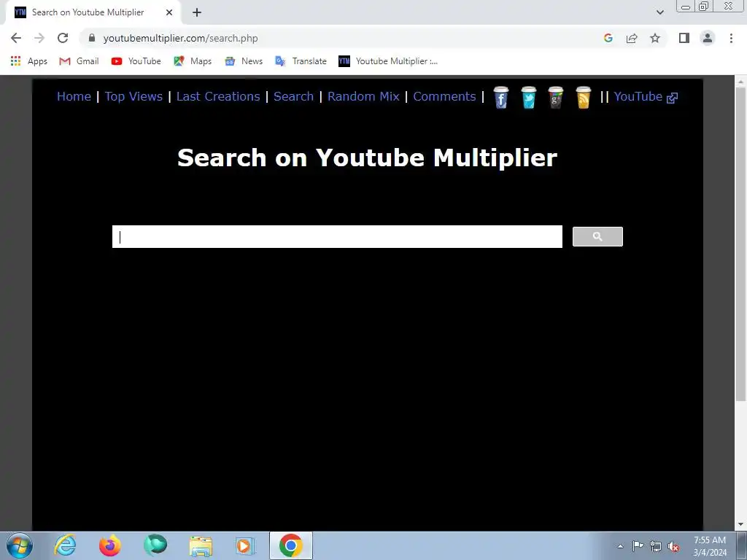747x560 pixels.
Task: Open the Search link in navigation
Action: 293,97
